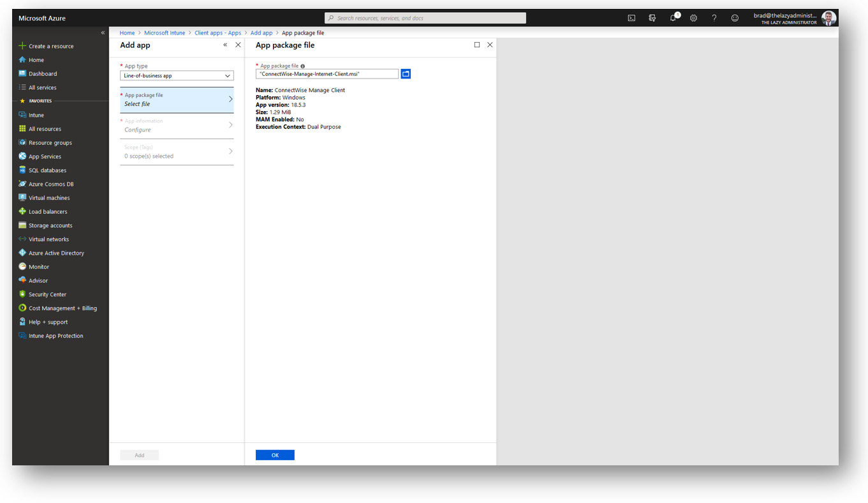Go to Home breadcrumb
Image resolution: width=868 pixels, height=503 pixels.
(127, 33)
